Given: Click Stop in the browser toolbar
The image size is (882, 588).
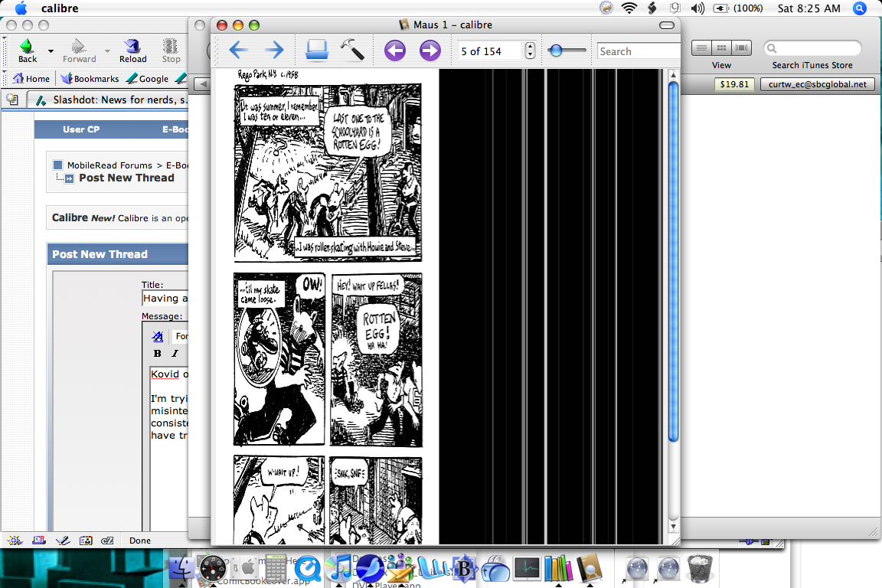Looking at the screenshot, I should click(171, 51).
